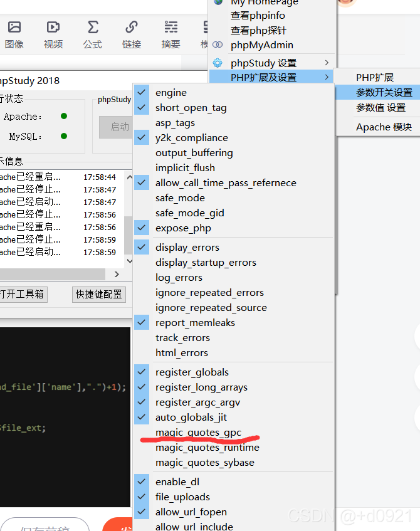Toggle short_open_tag setting
This screenshot has height=531, width=420.
(x=234, y=108)
